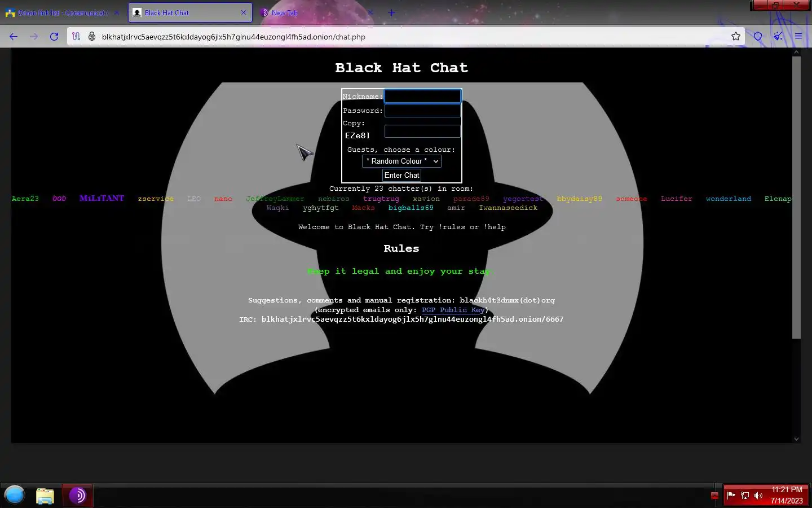Image resolution: width=812 pixels, height=508 pixels.
Task: Click the New Identity broom icon
Action: 778,37
